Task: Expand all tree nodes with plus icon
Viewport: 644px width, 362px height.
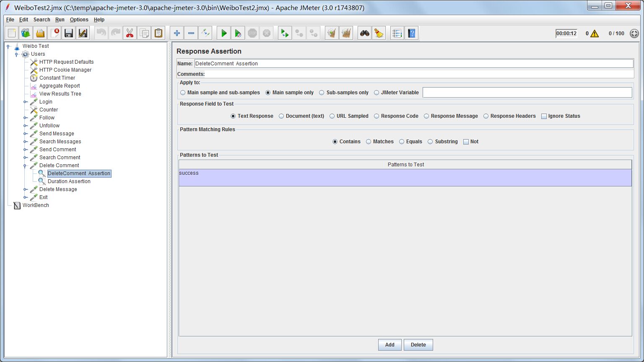Action: tap(177, 33)
